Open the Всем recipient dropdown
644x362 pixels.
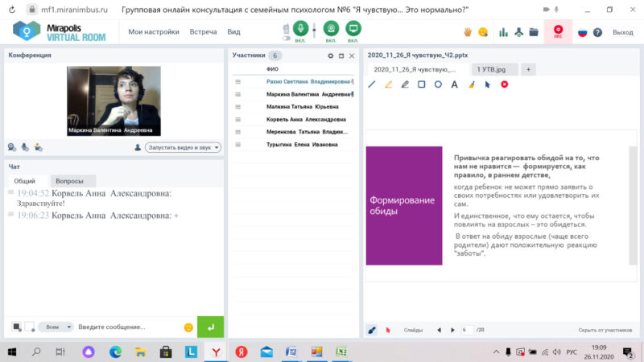point(56,327)
